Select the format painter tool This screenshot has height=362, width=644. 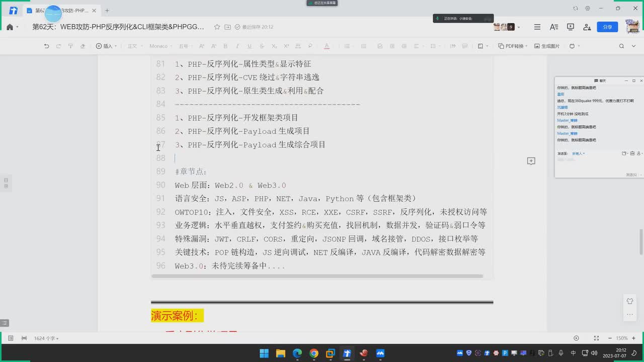70,46
